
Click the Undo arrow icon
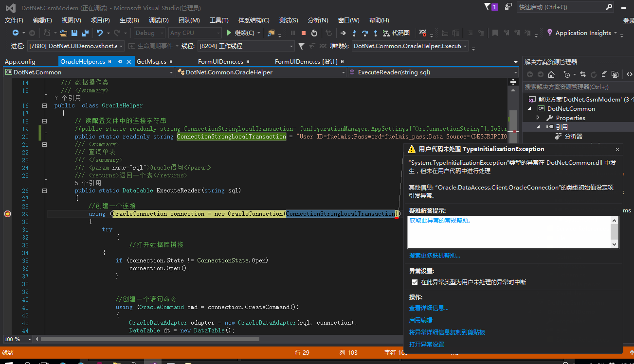coord(99,33)
